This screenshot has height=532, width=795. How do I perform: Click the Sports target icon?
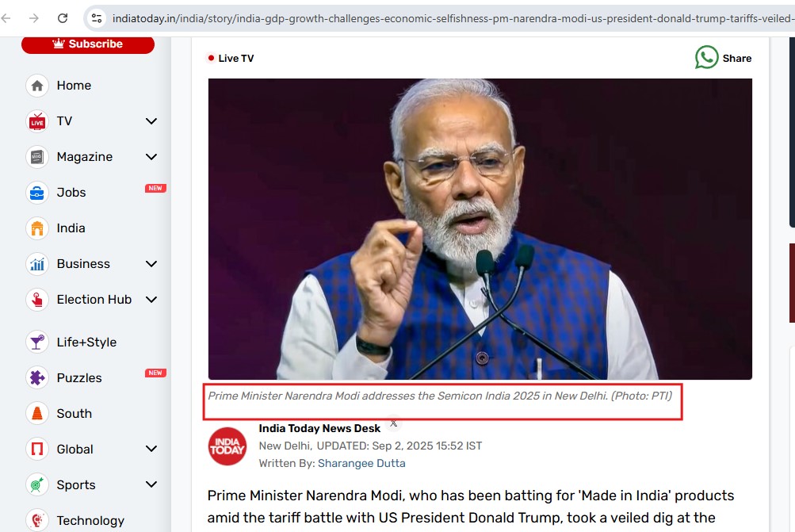(36, 485)
